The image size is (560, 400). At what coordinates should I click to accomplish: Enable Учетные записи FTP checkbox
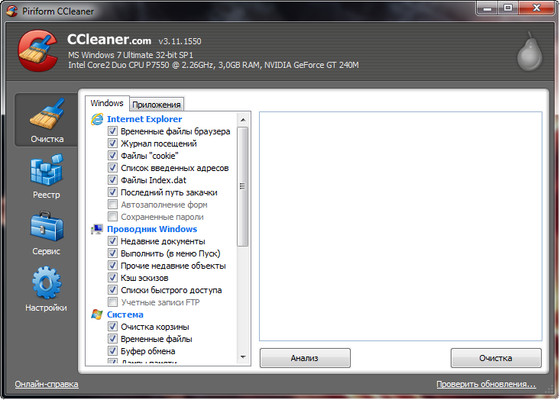(112, 302)
